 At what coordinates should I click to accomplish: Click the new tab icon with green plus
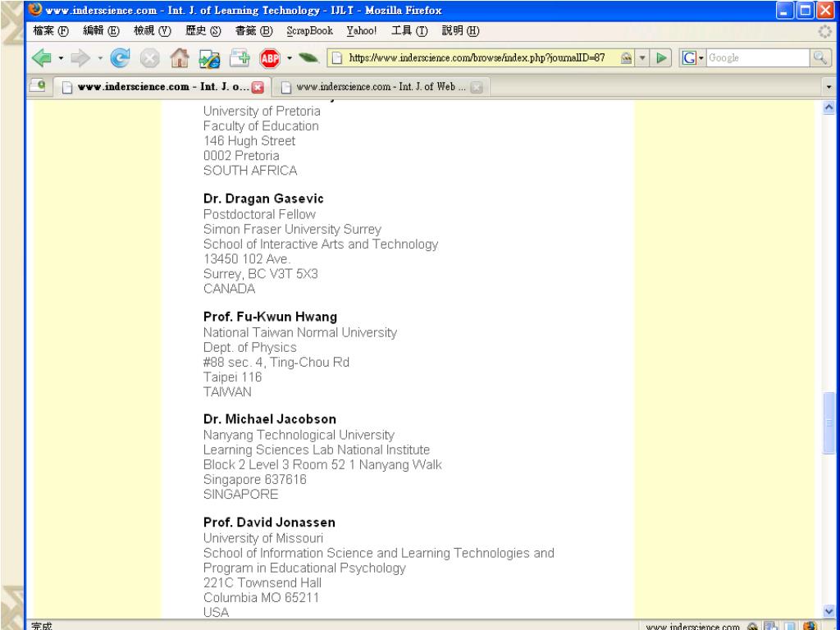coord(240,58)
